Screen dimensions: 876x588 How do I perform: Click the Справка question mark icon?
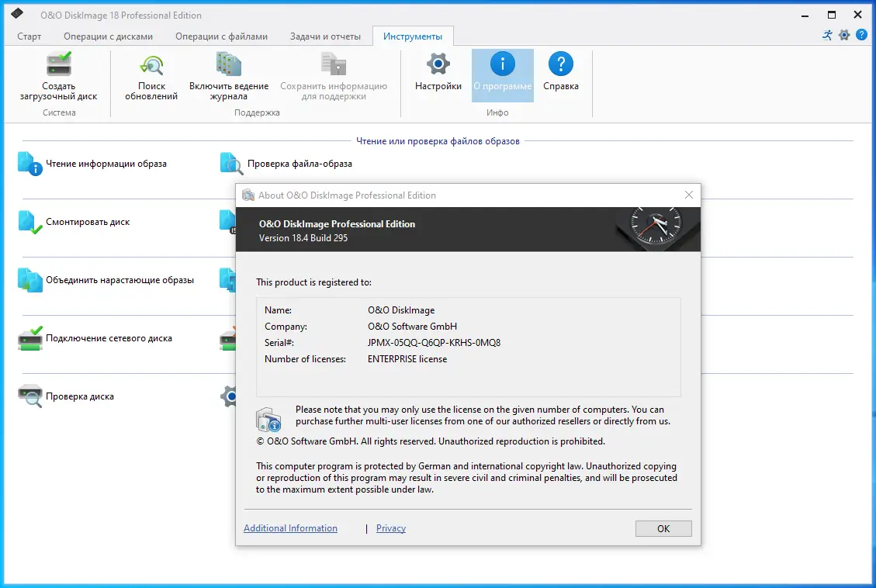point(560,65)
